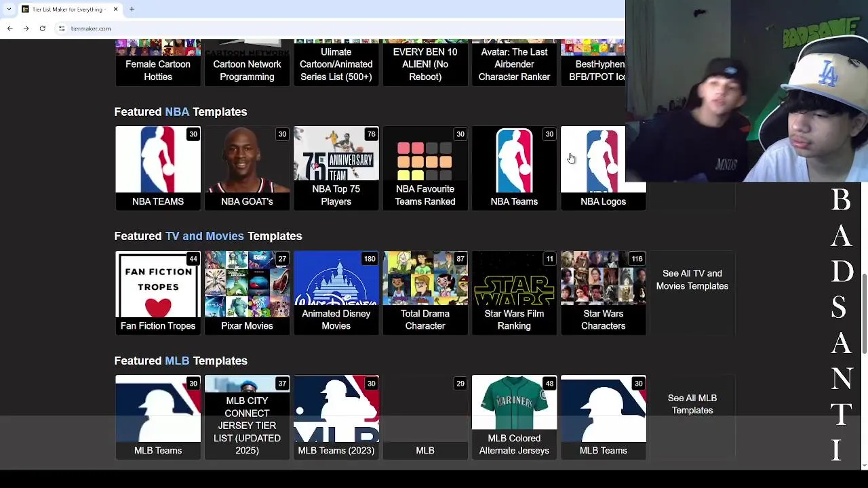
Task: Open last MLB Teams template after Alternate Jerseys
Action: point(603,418)
